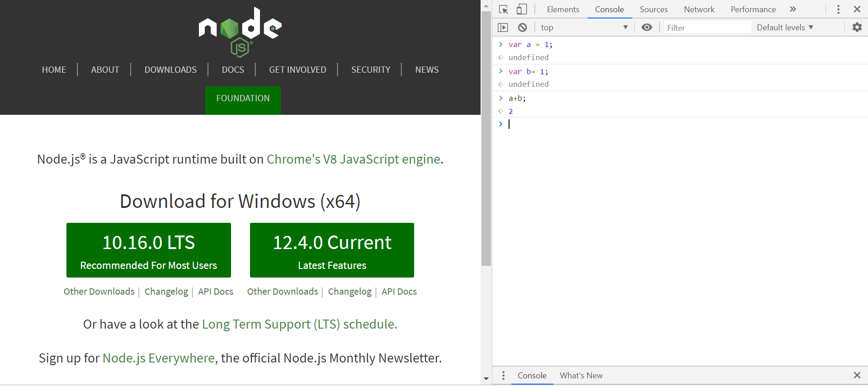Switch to the Elements tab
The height and width of the screenshot is (386, 868).
[563, 9]
